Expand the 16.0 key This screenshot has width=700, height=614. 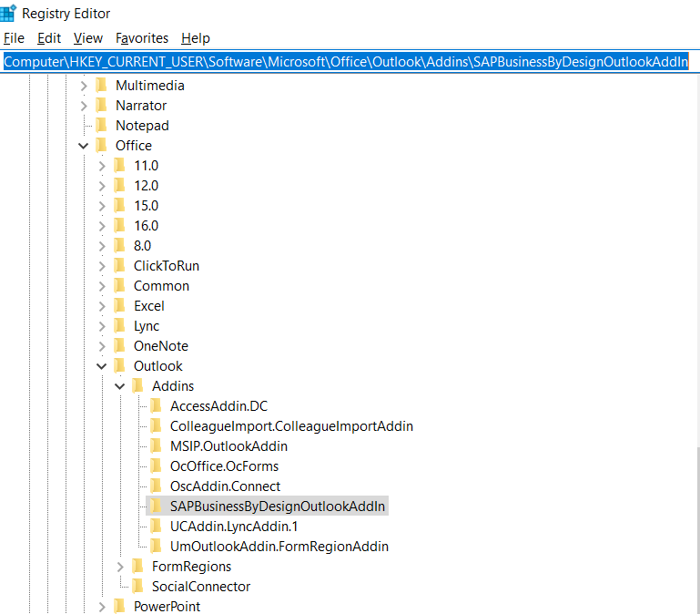pos(102,226)
